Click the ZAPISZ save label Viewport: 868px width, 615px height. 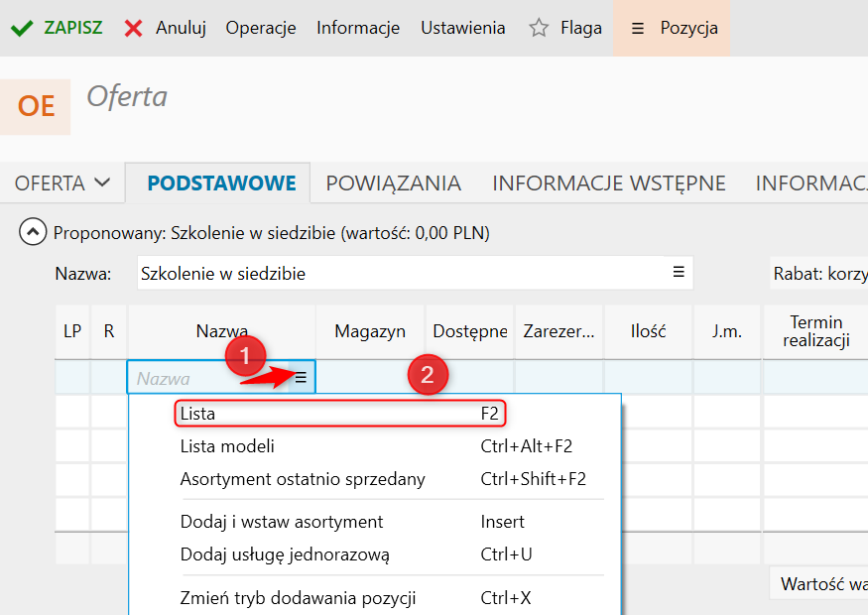(x=73, y=28)
